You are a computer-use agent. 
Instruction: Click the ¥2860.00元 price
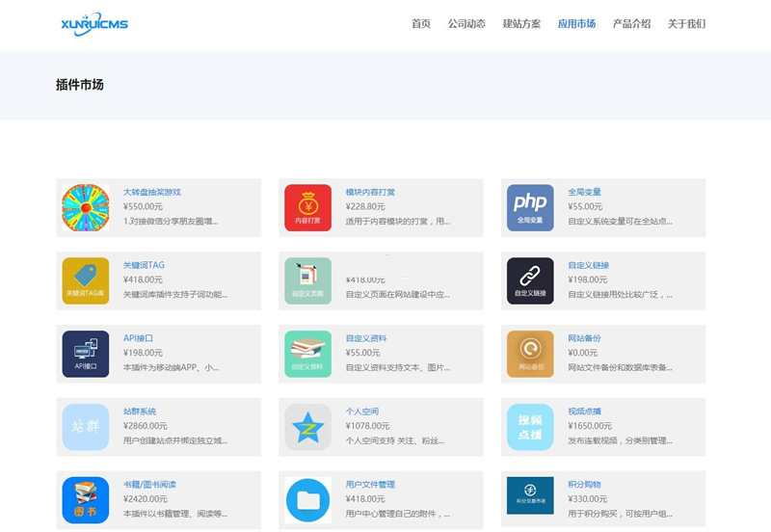[x=146, y=426]
